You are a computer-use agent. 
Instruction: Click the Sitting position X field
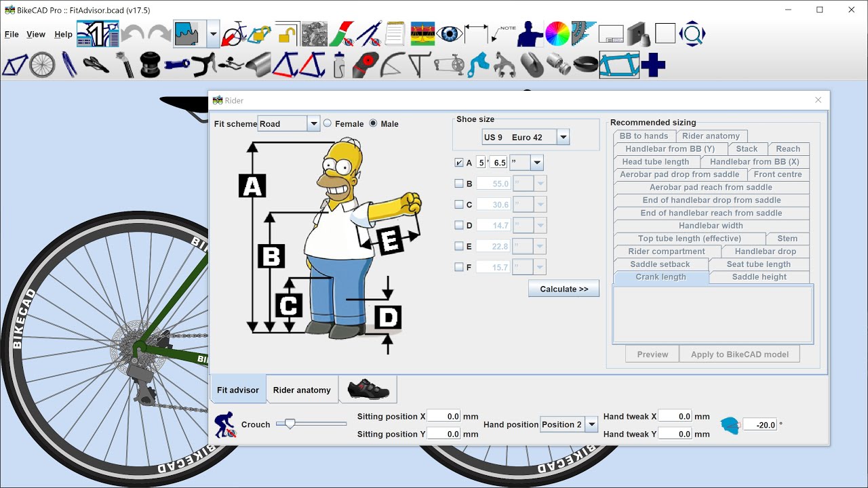(x=444, y=416)
